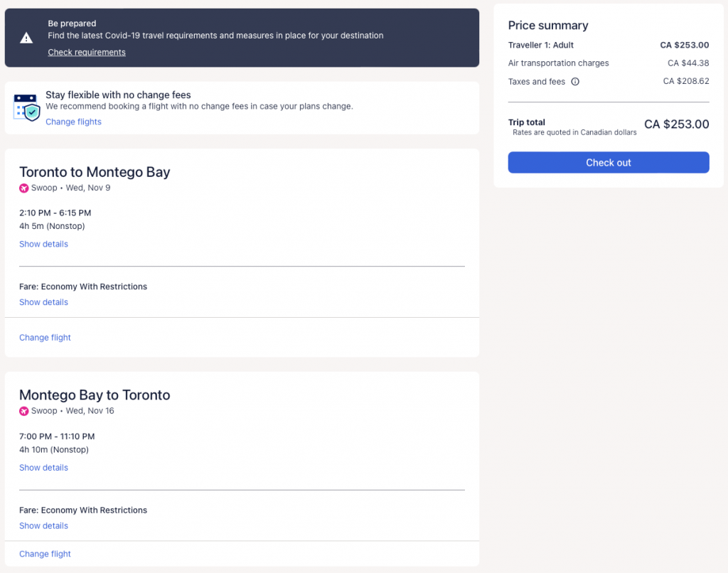The image size is (728, 573).
Task: Click the warning triangle icon in the banner
Action: tap(26, 38)
